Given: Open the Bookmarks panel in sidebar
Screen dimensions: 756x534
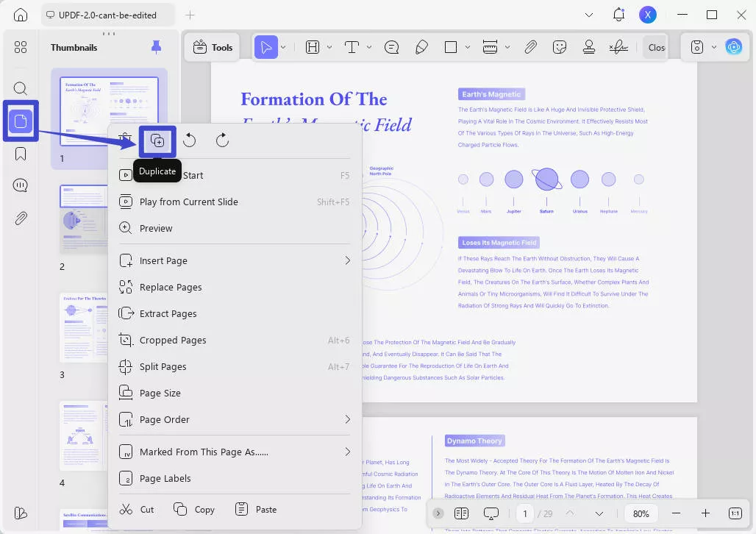Looking at the screenshot, I should [x=20, y=154].
